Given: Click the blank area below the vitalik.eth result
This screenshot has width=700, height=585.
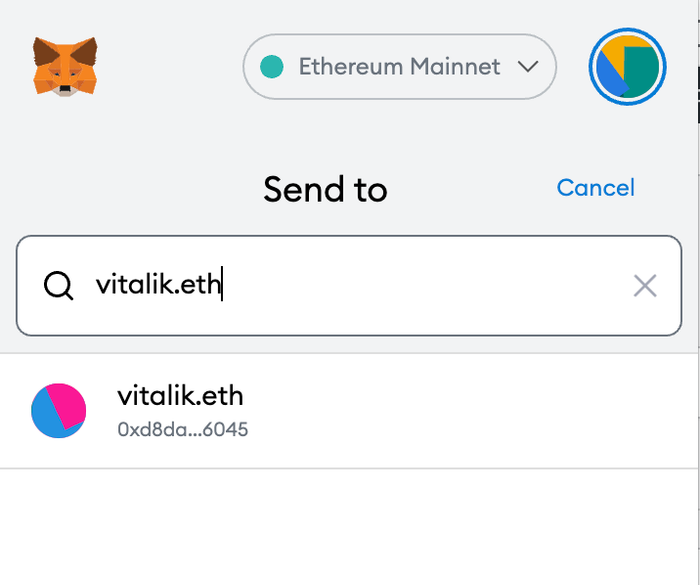Looking at the screenshot, I should pyautogui.click(x=349, y=527).
